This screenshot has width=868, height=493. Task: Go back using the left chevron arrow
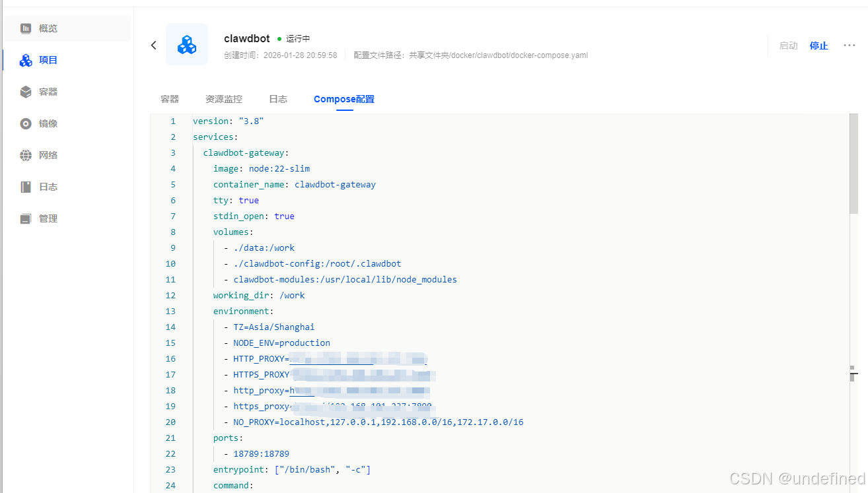click(x=153, y=44)
